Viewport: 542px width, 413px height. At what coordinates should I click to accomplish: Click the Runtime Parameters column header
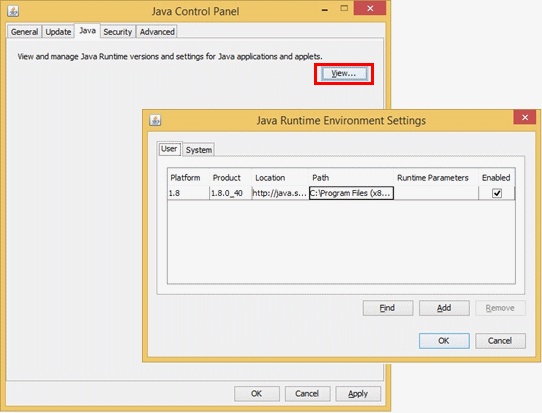(436, 178)
